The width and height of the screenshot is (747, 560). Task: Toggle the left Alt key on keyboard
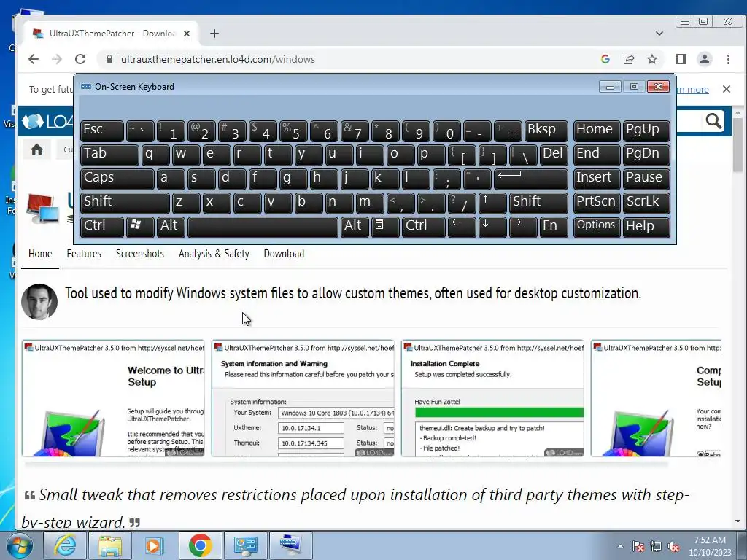coord(171,226)
